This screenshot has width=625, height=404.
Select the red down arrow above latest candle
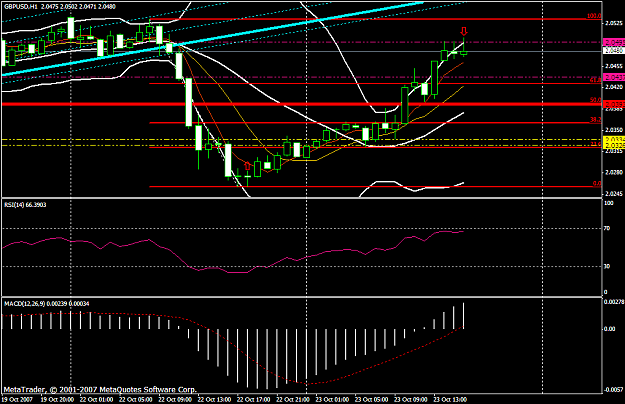pos(464,31)
